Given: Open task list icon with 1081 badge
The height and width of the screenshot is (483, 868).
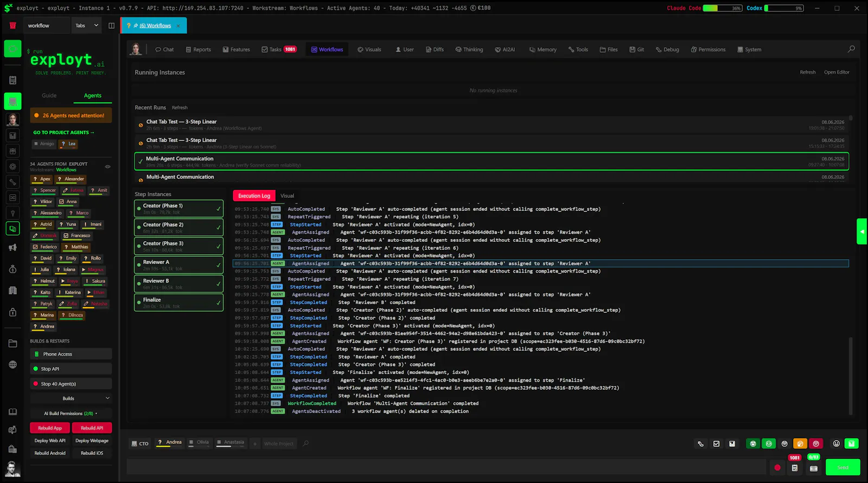Looking at the screenshot, I should point(795,468).
